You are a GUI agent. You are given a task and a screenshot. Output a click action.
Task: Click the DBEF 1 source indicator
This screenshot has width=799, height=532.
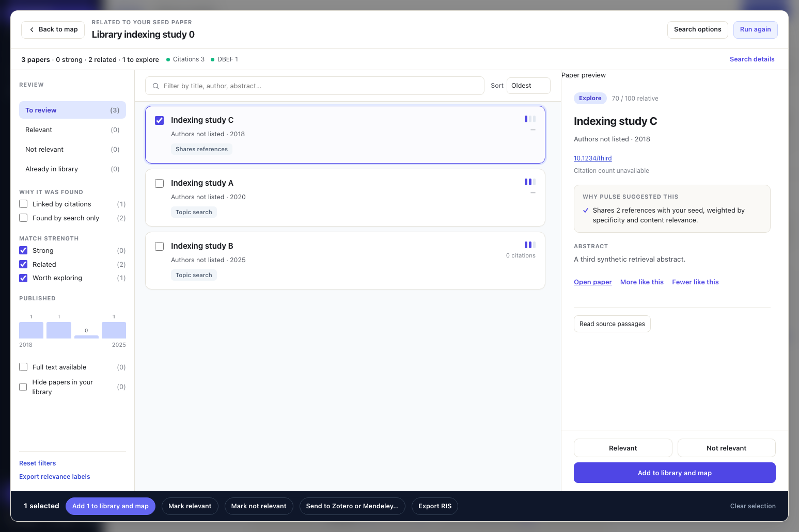224,59
